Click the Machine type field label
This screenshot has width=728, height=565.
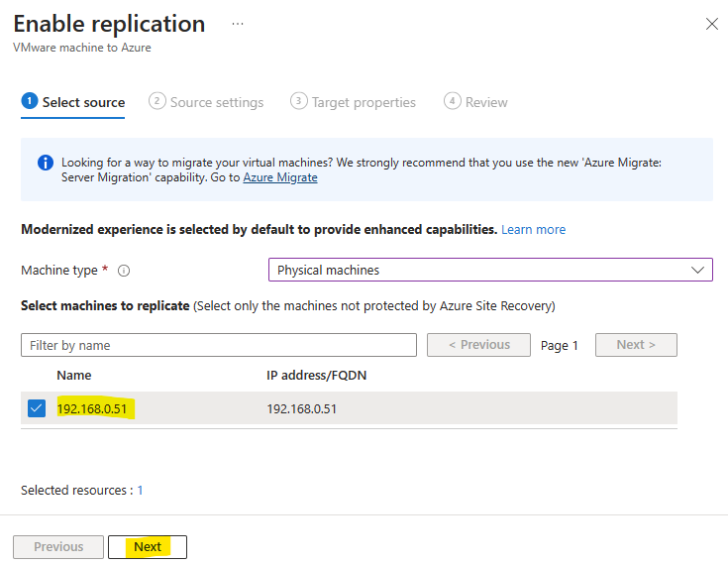(x=59, y=271)
